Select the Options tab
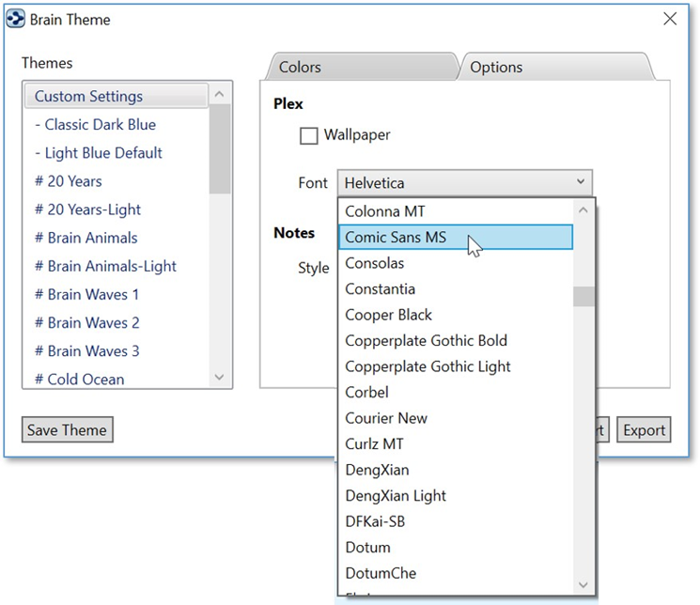 [x=496, y=68]
